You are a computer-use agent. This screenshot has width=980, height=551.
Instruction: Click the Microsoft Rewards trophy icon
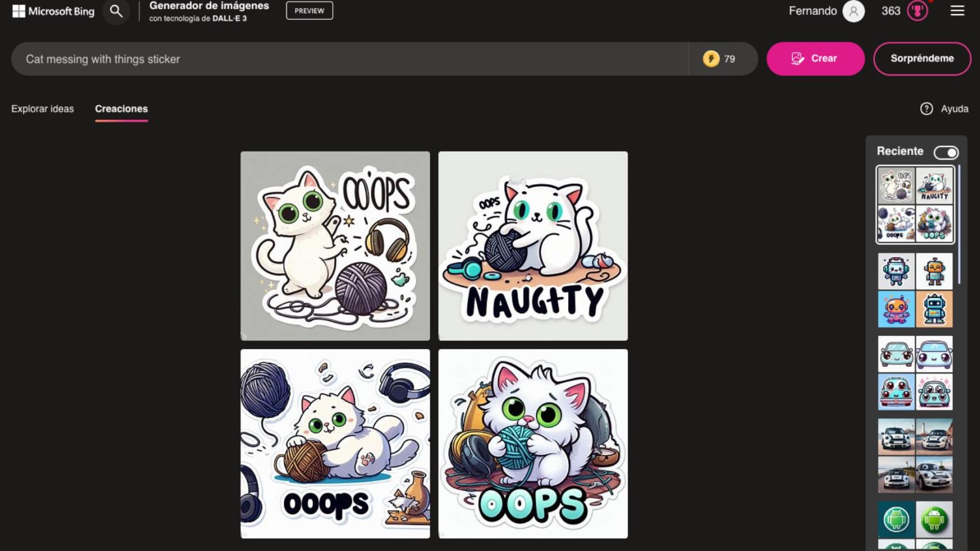click(918, 11)
